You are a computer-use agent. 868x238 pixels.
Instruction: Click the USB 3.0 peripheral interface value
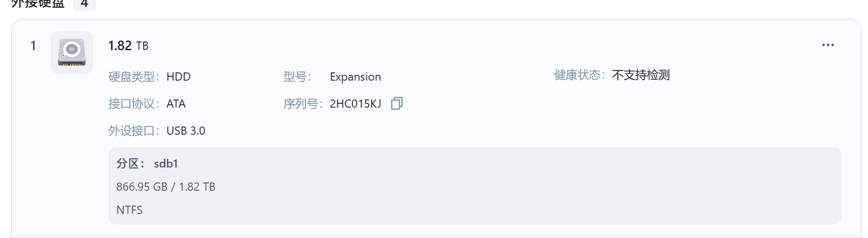(x=186, y=131)
